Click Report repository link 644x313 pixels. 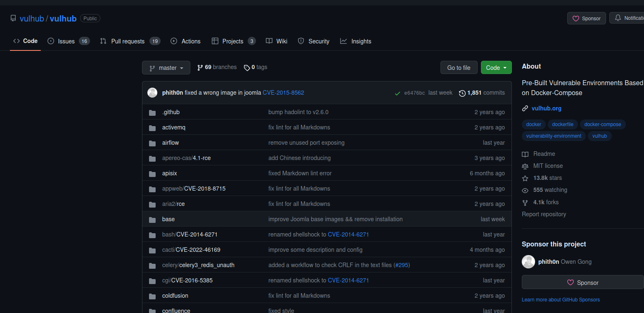(x=544, y=214)
